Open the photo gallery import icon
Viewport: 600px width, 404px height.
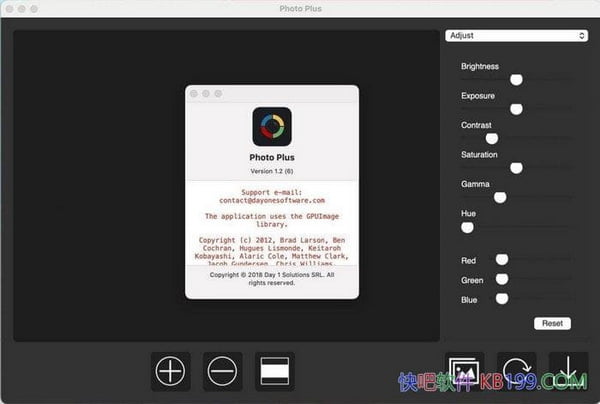[x=465, y=370]
